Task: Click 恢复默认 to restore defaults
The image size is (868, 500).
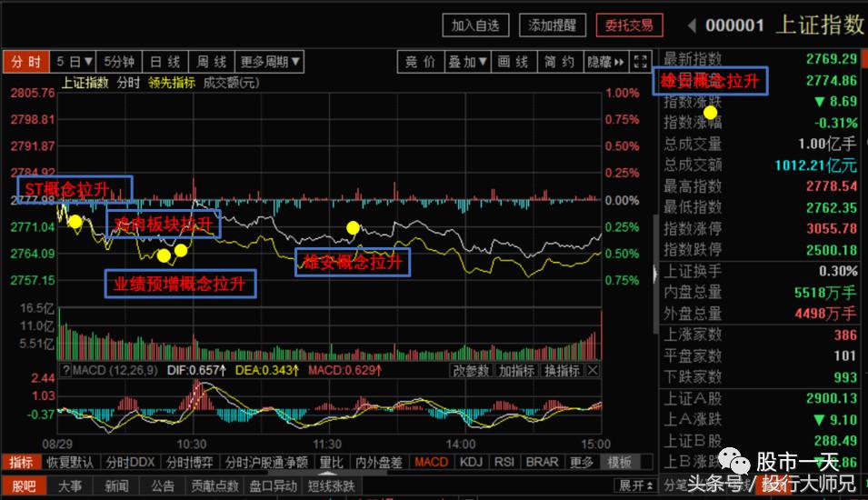Action: point(70,462)
